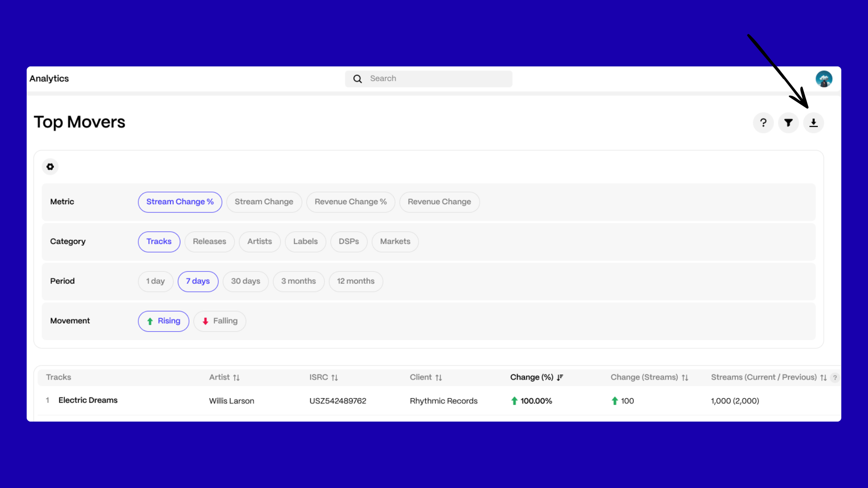Image resolution: width=868 pixels, height=488 pixels.
Task: Click the download export icon
Action: click(813, 123)
